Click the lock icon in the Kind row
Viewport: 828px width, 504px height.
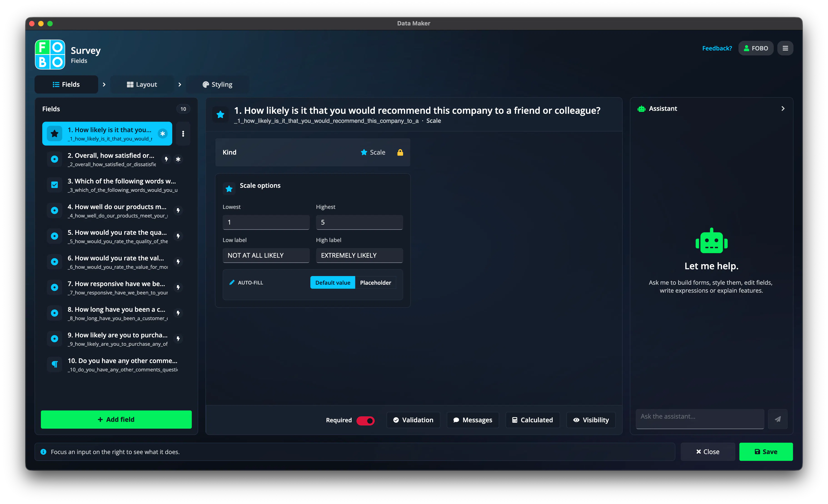400,152
